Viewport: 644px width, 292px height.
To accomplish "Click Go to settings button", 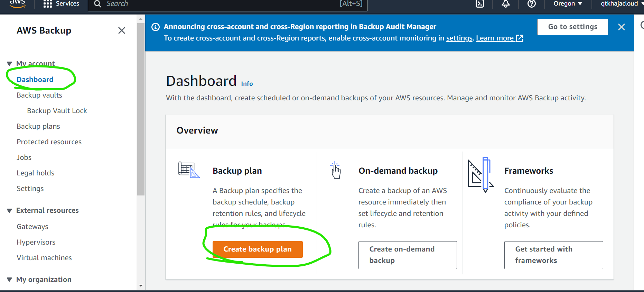I will tap(572, 27).
